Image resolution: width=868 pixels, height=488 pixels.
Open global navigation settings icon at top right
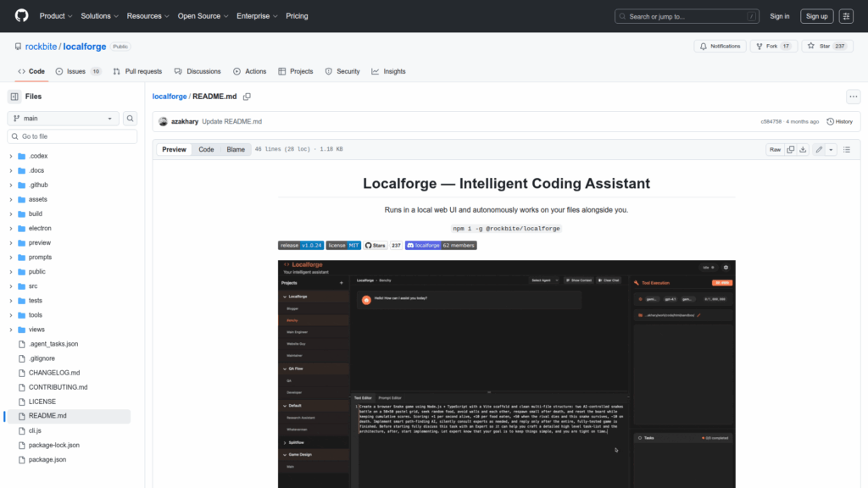pos(846,16)
